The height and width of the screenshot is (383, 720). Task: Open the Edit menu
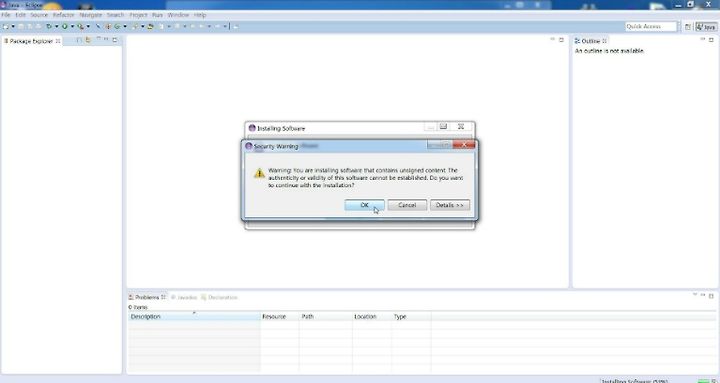pyautogui.click(x=21, y=15)
